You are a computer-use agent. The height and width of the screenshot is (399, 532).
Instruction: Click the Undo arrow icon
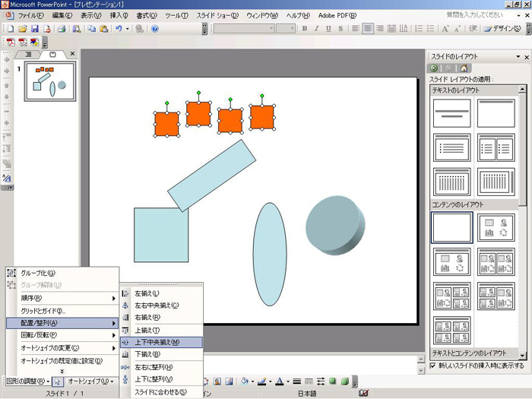119,29
